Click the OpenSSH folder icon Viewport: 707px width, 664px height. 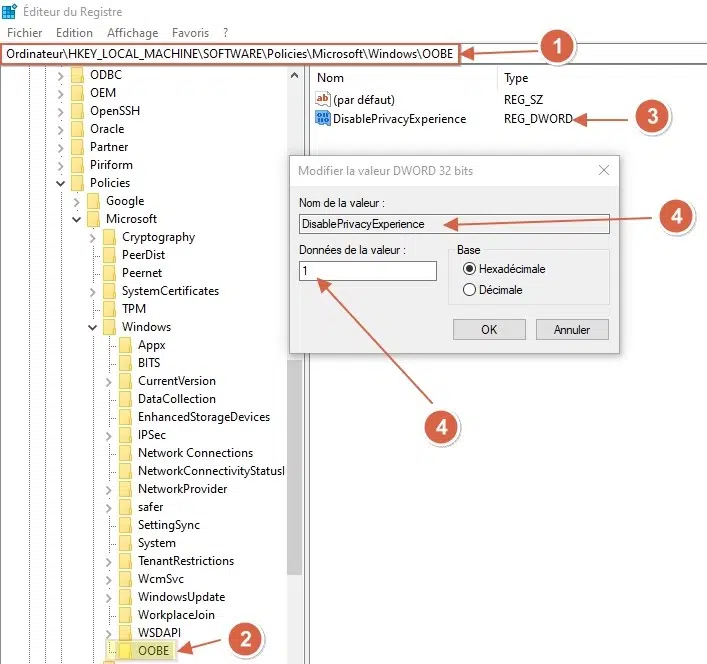(77, 111)
